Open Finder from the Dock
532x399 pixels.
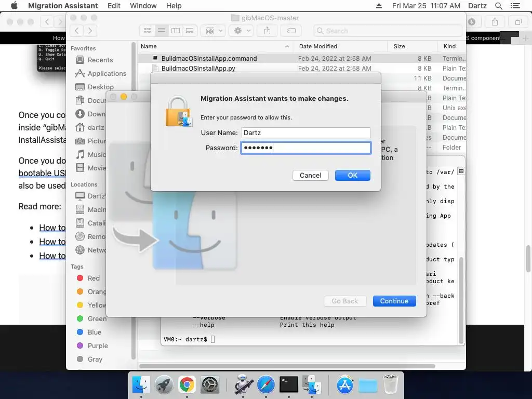(141, 385)
